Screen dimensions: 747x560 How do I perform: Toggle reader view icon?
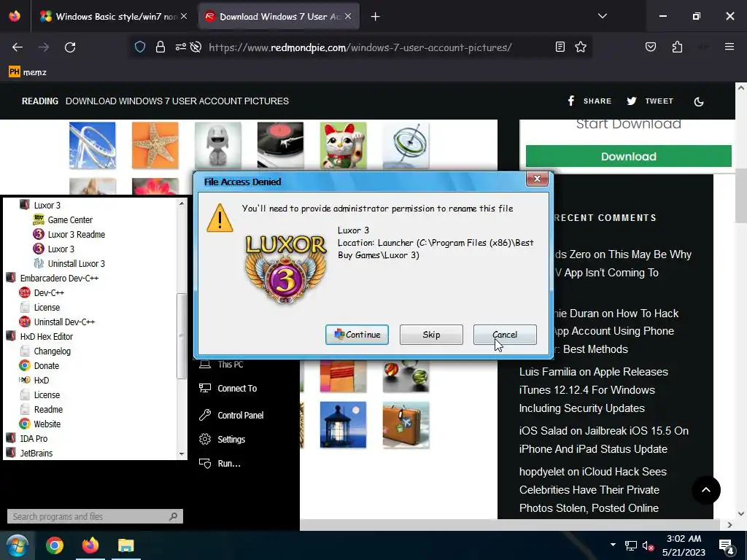[x=560, y=47]
